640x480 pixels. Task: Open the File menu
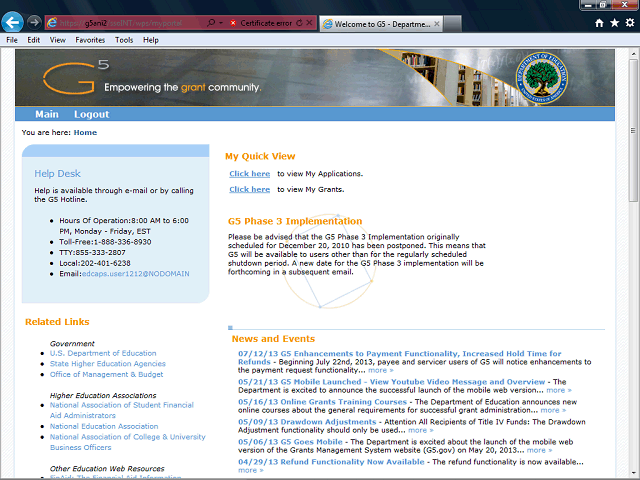click(x=12, y=40)
